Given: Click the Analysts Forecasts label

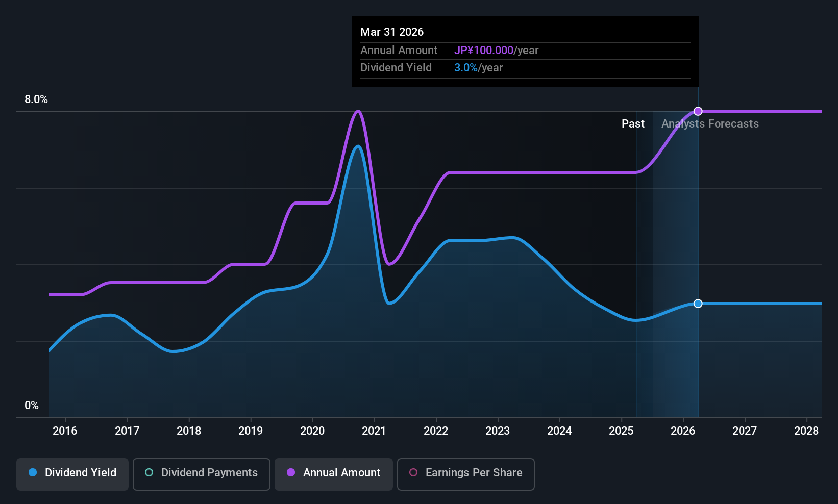Looking at the screenshot, I should (710, 124).
